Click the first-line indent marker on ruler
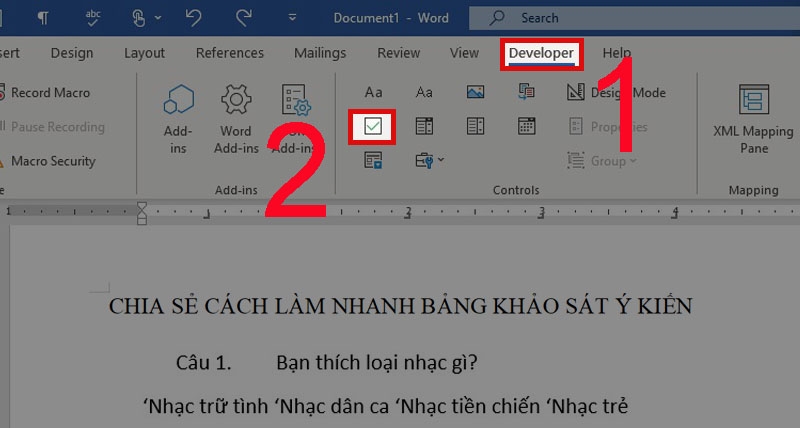The height and width of the screenshot is (428, 800). tap(142, 207)
